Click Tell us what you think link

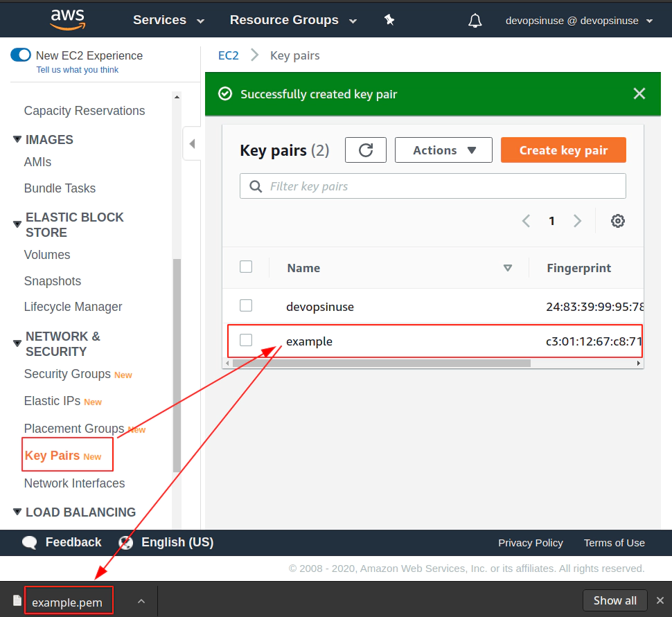[78, 70]
